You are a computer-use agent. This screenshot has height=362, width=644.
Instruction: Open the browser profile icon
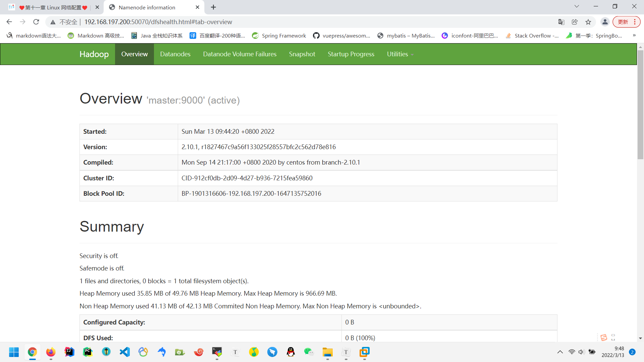[x=605, y=22]
